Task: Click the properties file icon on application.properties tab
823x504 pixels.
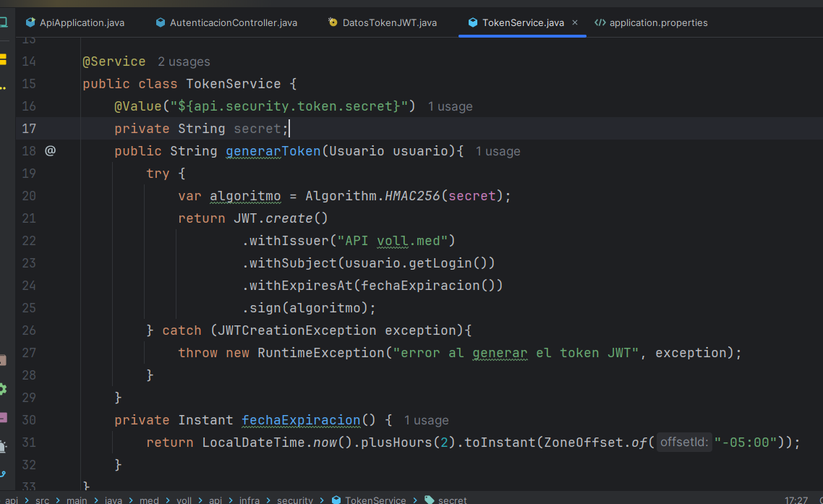Action: point(600,22)
